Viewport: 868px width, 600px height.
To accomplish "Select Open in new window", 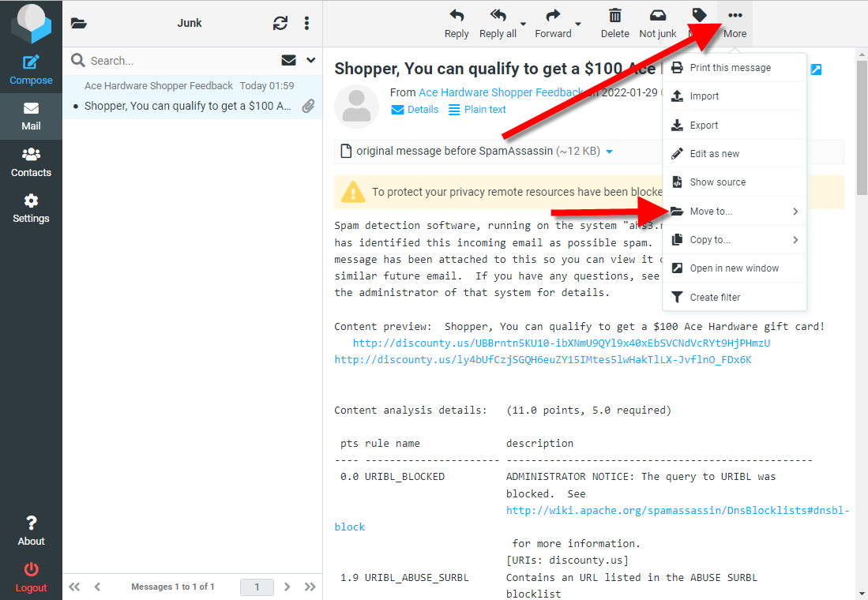I will (735, 268).
